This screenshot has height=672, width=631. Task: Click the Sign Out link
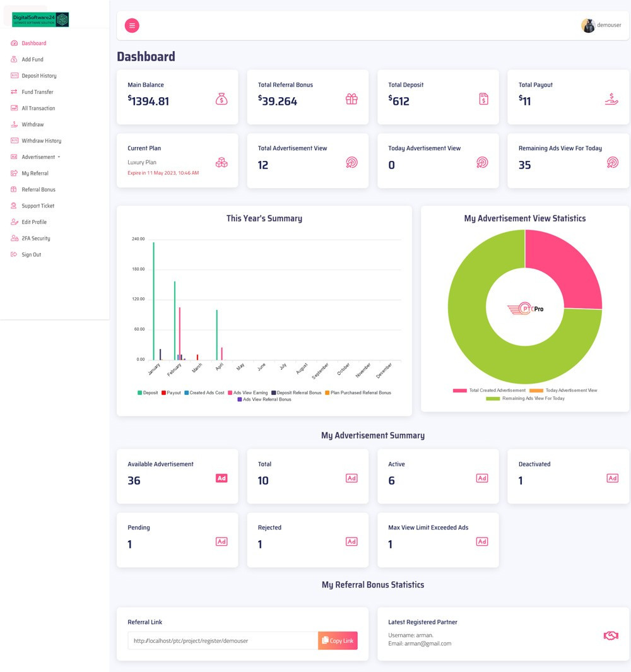tap(31, 255)
